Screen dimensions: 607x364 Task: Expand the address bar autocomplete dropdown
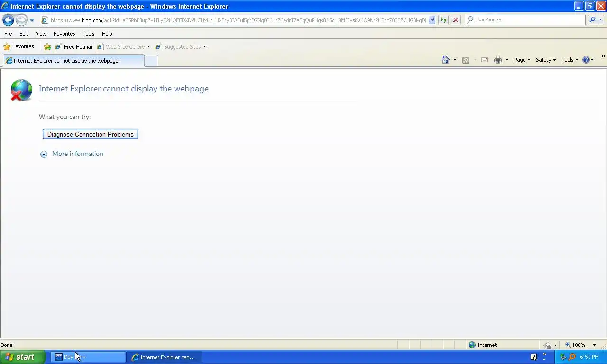432,20
